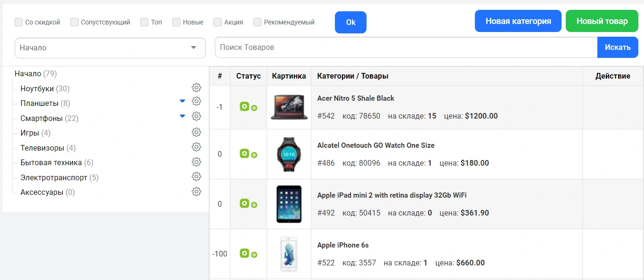Screen dimensions: 644x280
Task: Click gear icon beside Игры category
Action: 196,132
